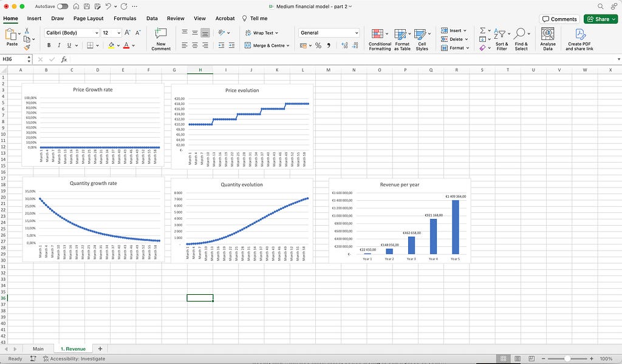Click the Delete cells button
This screenshot has height=364, width=622.
(x=454, y=39)
